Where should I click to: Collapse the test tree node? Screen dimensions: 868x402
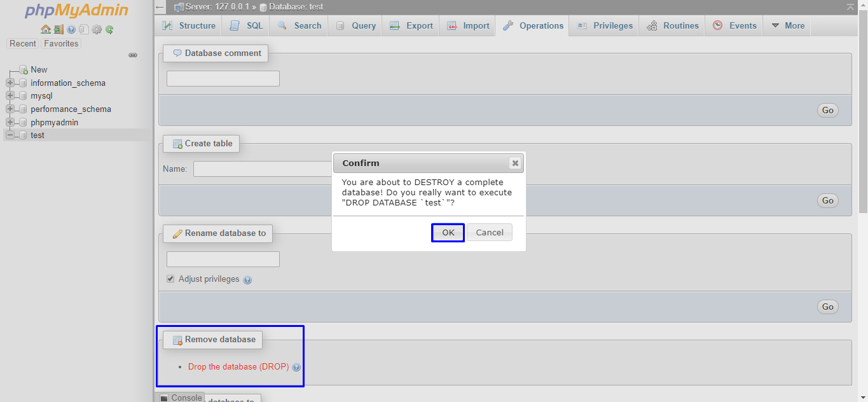pos(10,135)
